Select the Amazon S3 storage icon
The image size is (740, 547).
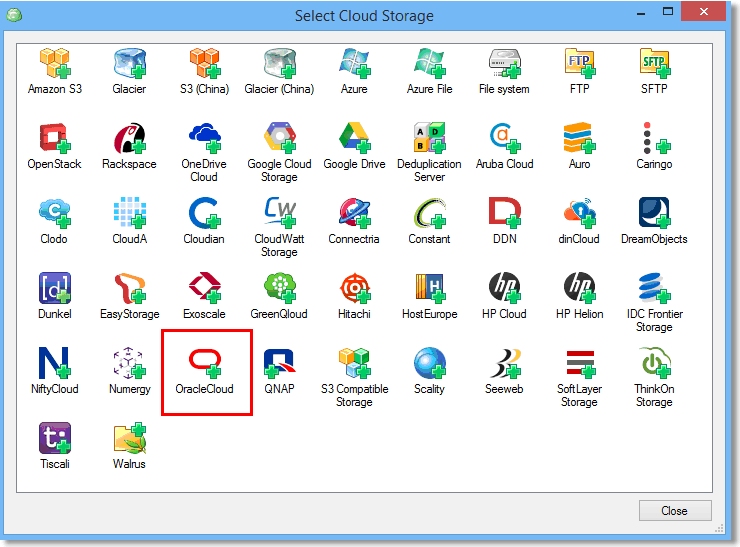coord(55,63)
